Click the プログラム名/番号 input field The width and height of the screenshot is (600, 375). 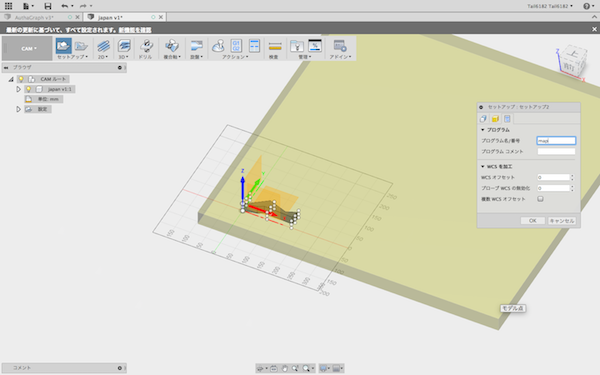point(556,140)
